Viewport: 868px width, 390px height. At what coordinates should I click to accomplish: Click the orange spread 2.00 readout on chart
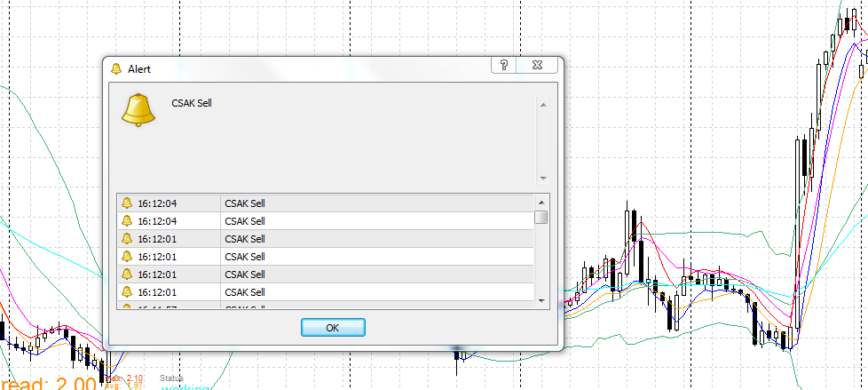click(x=49, y=384)
